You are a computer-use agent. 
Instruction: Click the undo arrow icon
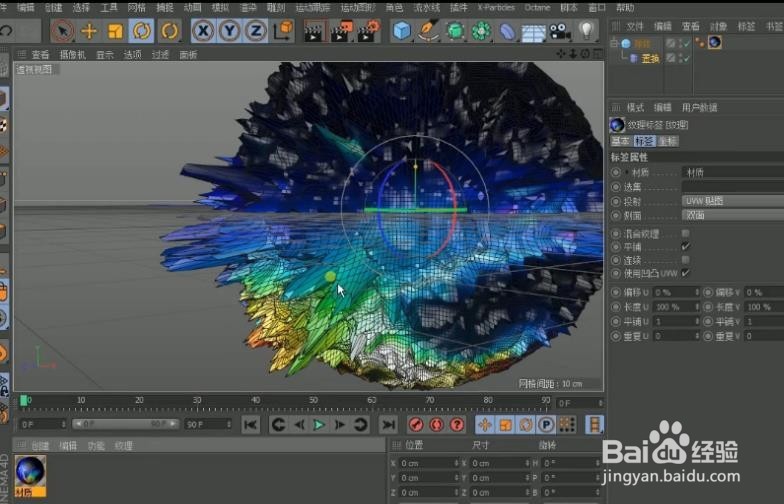(6, 31)
